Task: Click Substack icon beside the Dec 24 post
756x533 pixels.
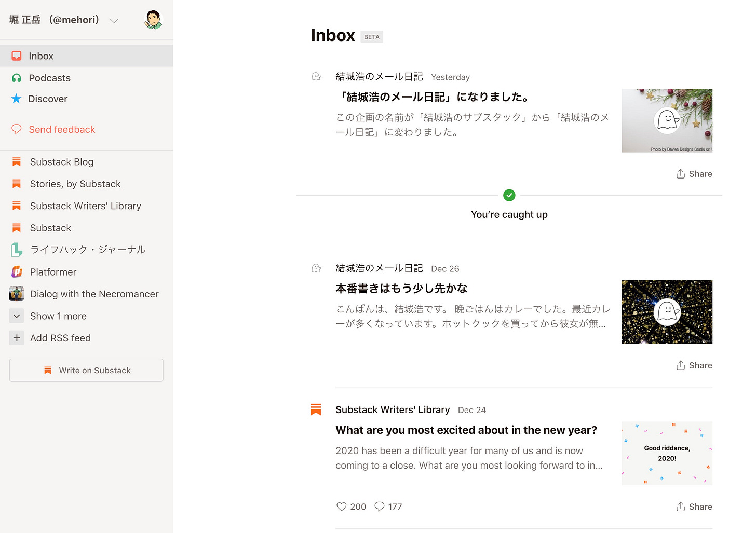Action: [x=316, y=409]
